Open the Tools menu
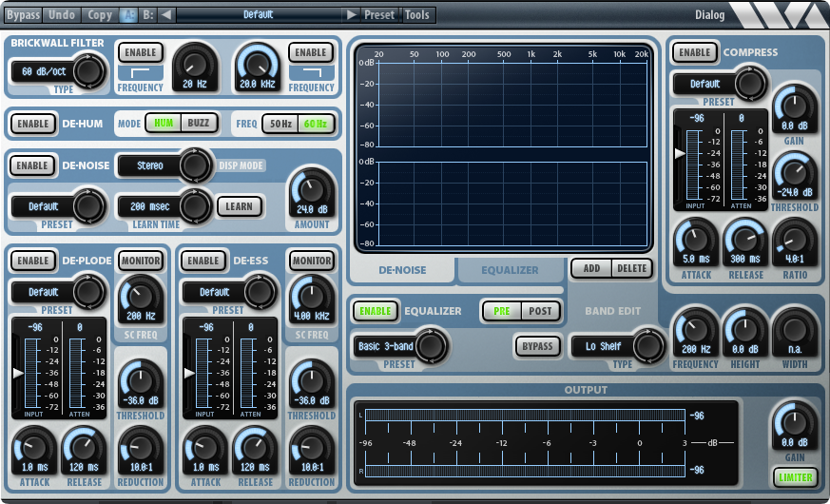The width and height of the screenshot is (830, 504). coord(417,15)
